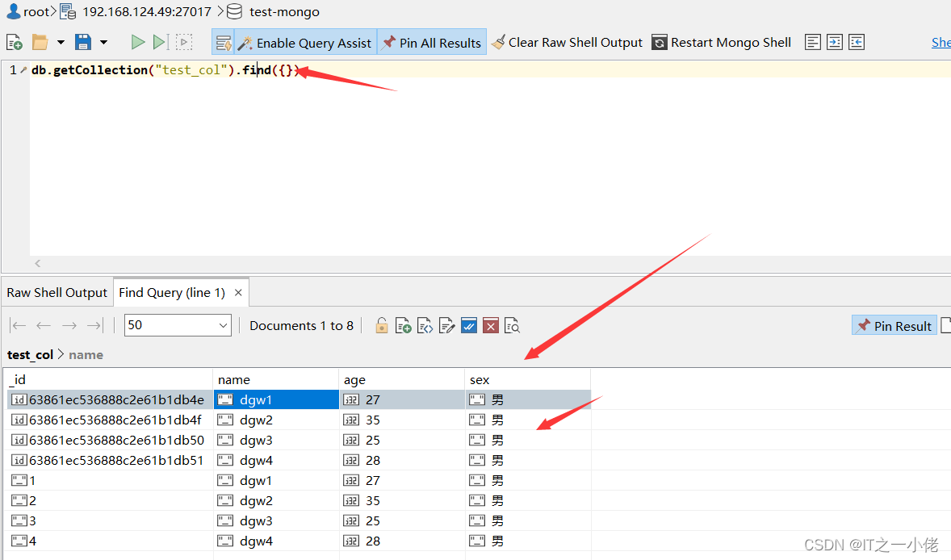Select id cell 63861ec536888c2e61b1db50

pos(110,440)
